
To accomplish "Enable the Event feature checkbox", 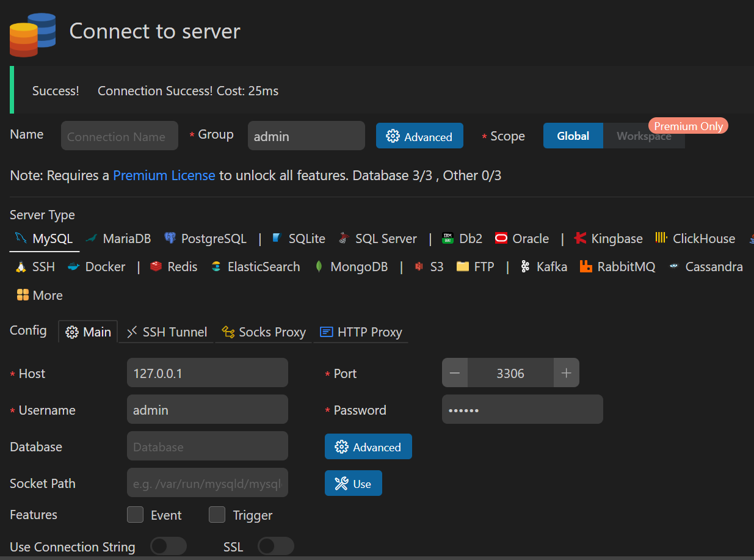I will click(135, 515).
